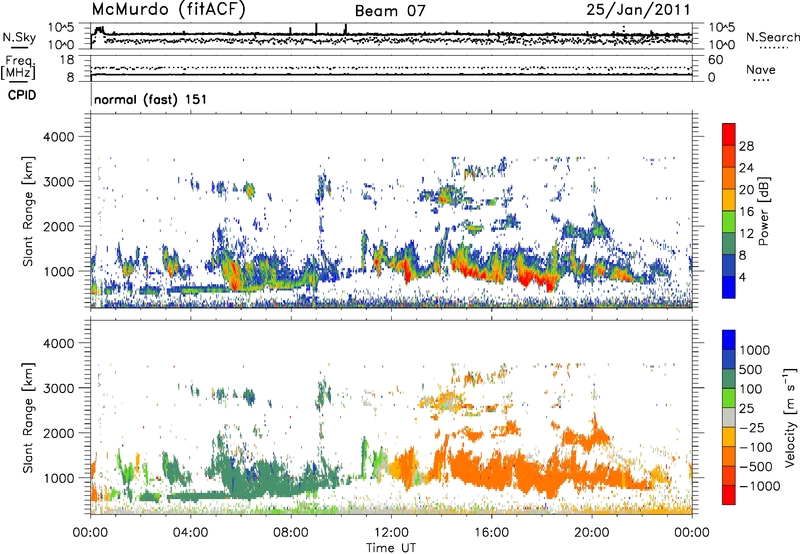Click the date 25/Jan/2011
This screenshot has height=554, width=800.
pyautogui.click(x=638, y=9)
